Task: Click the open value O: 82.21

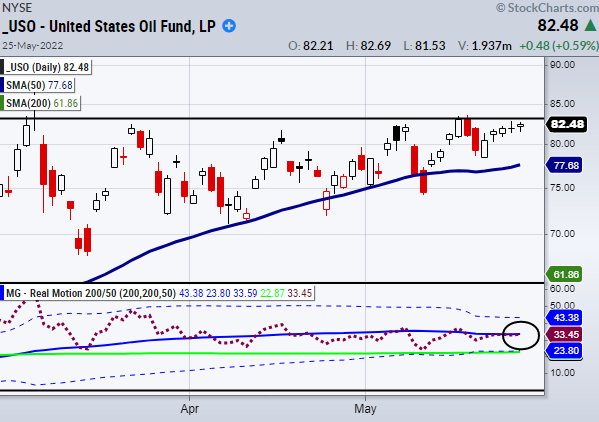Action: (x=310, y=46)
